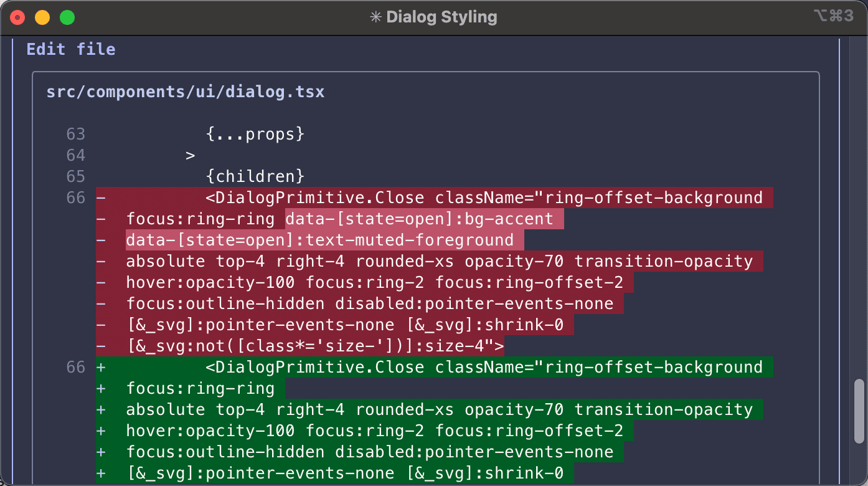Image resolution: width=868 pixels, height=486 pixels.
Task: Click the plus sign beside added line 66
Action: pyautogui.click(x=101, y=368)
